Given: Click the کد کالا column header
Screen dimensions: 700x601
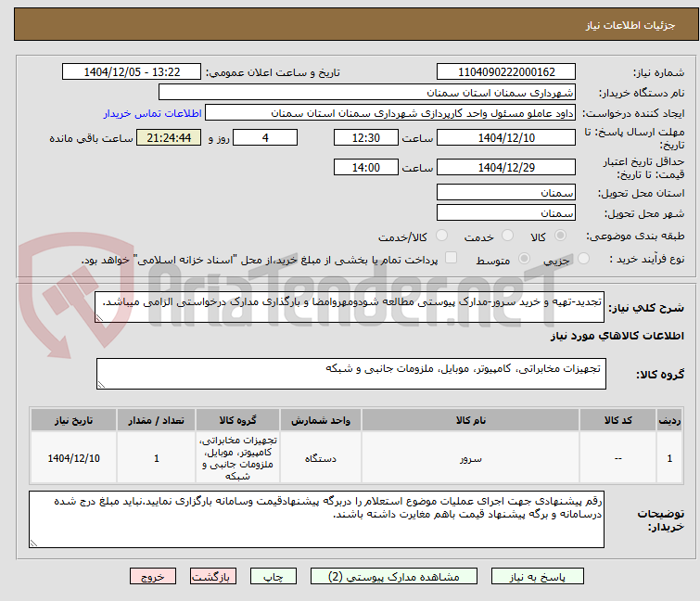Looking at the screenshot, I should pyautogui.click(x=617, y=420).
